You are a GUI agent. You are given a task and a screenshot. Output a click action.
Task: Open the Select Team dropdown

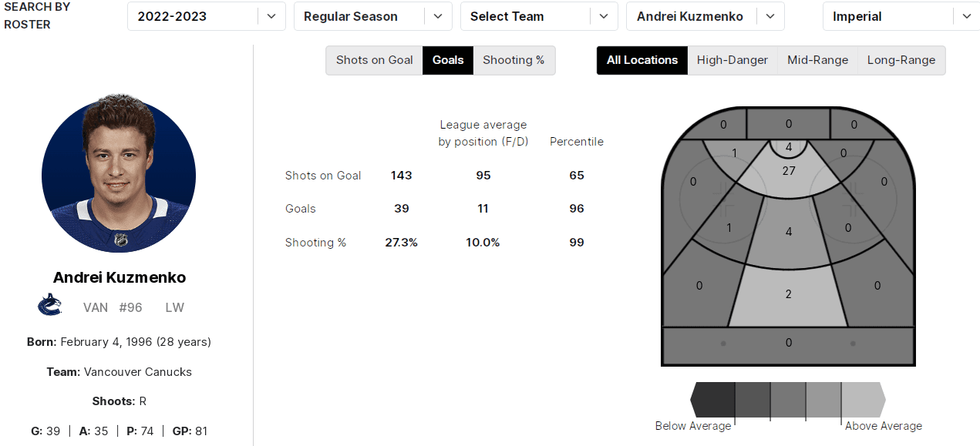(x=604, y=16)
